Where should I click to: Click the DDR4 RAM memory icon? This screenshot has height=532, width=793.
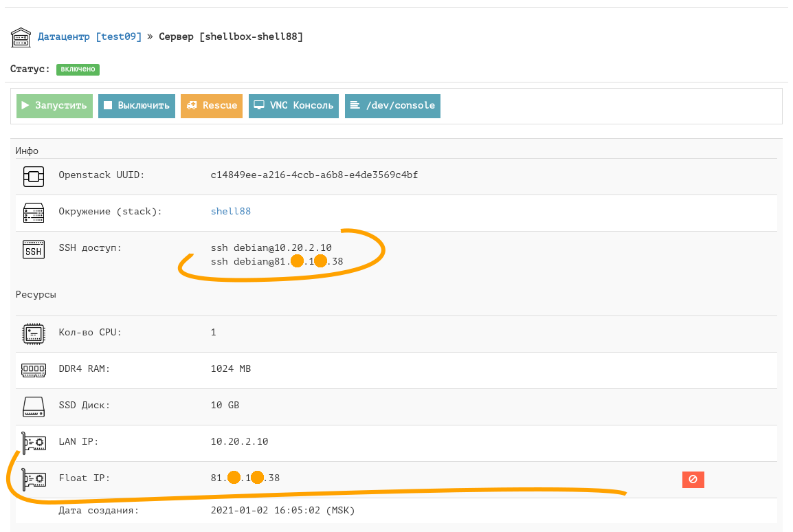(x=34, y=370)
